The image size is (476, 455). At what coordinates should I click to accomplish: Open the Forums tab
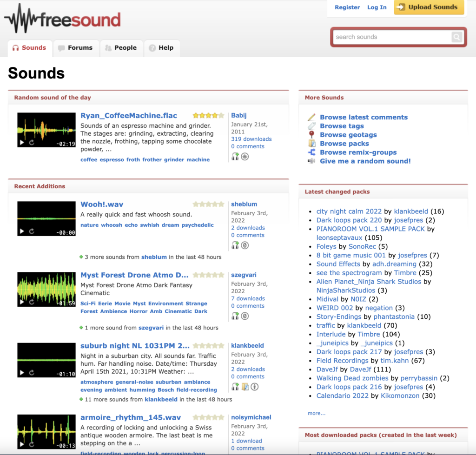pyautogui.click(x=76, y=48)
